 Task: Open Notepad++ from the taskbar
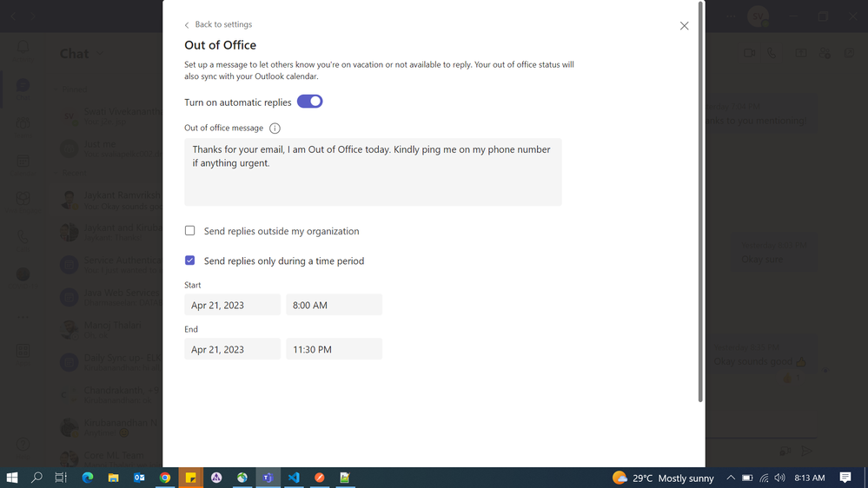[345, 478]
